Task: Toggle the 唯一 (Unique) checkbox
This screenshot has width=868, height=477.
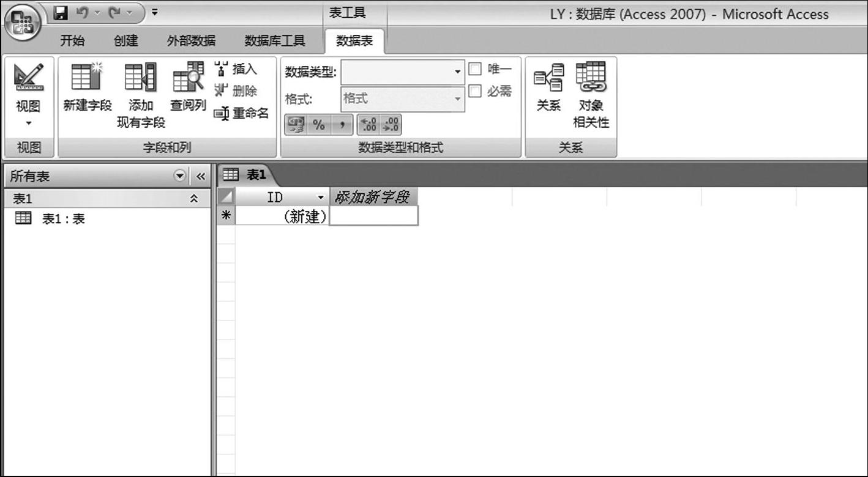Action: tap(475, 69)
